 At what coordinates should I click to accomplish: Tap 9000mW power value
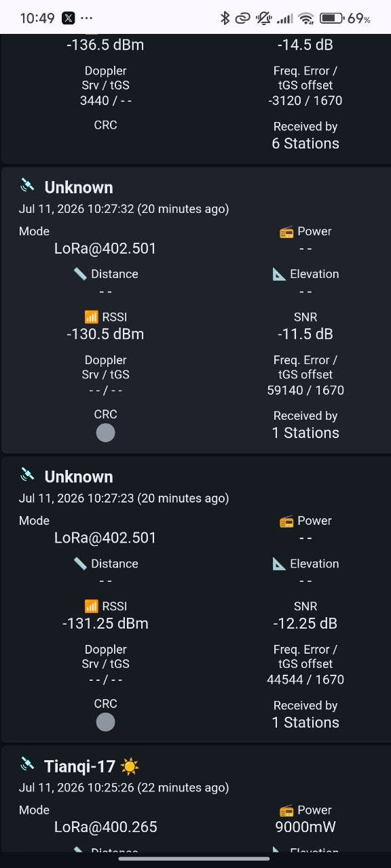point(305,827)
